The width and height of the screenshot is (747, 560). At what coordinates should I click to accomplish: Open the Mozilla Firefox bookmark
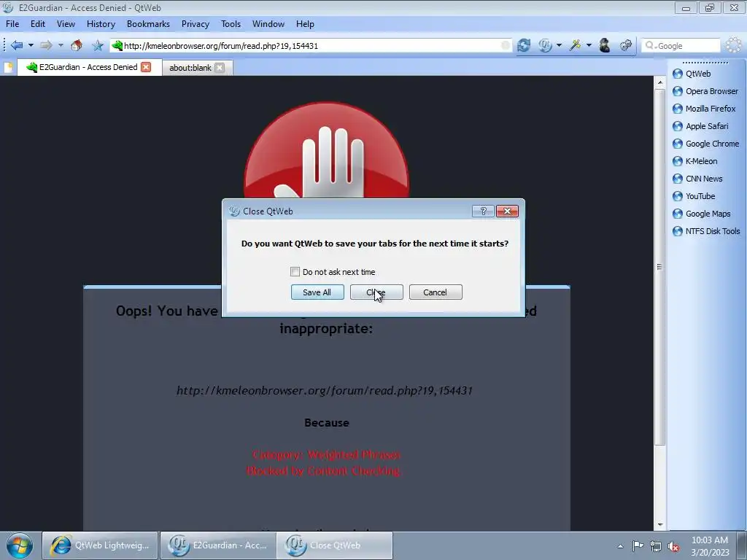(704, 109)
